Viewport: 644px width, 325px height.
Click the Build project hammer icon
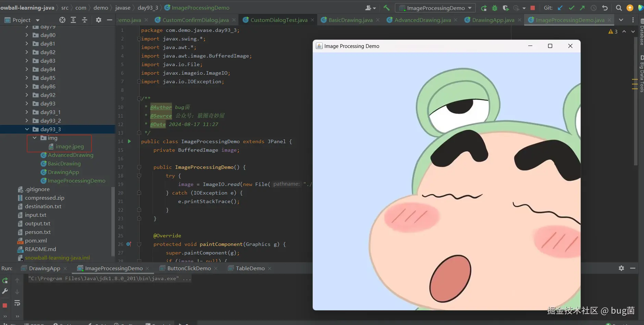pos(386,8)
